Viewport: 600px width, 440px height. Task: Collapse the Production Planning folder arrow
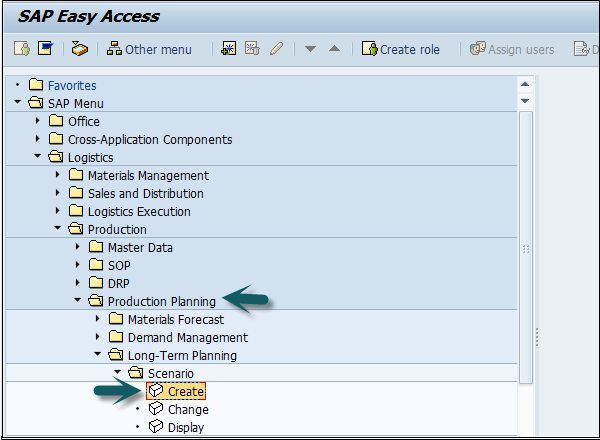[x=78, y=302]
